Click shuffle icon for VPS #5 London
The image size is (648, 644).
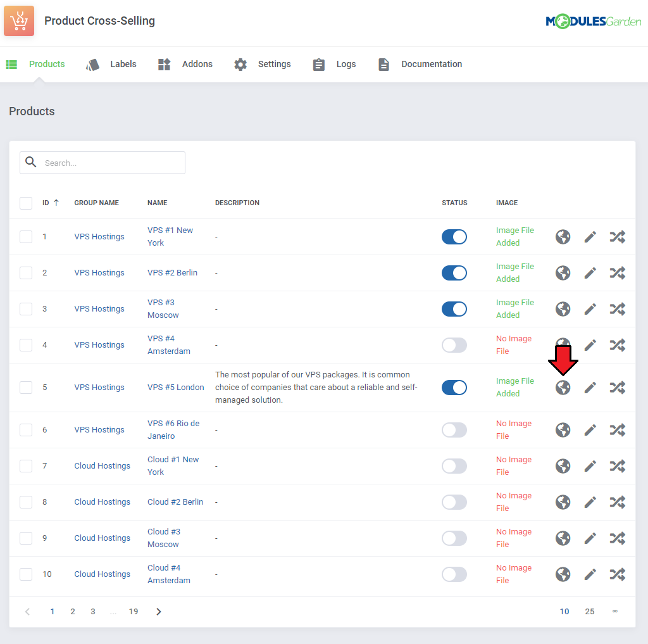pos(618,388)
